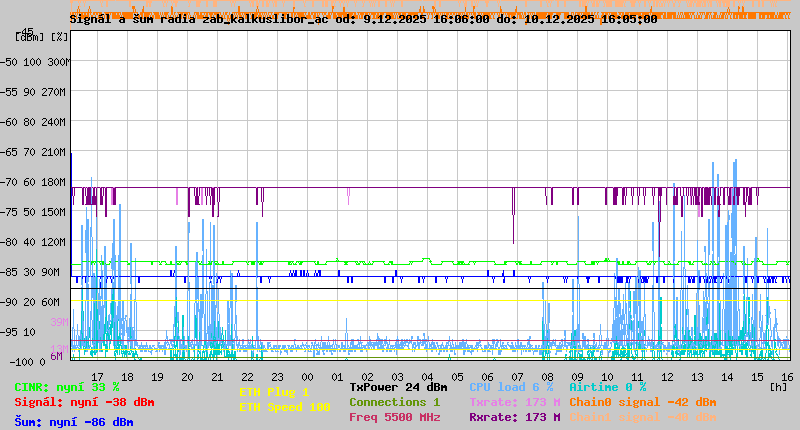Select the CPU load legend entry
Viewport: 800px width, 430px height.
(x=511, y=387)
